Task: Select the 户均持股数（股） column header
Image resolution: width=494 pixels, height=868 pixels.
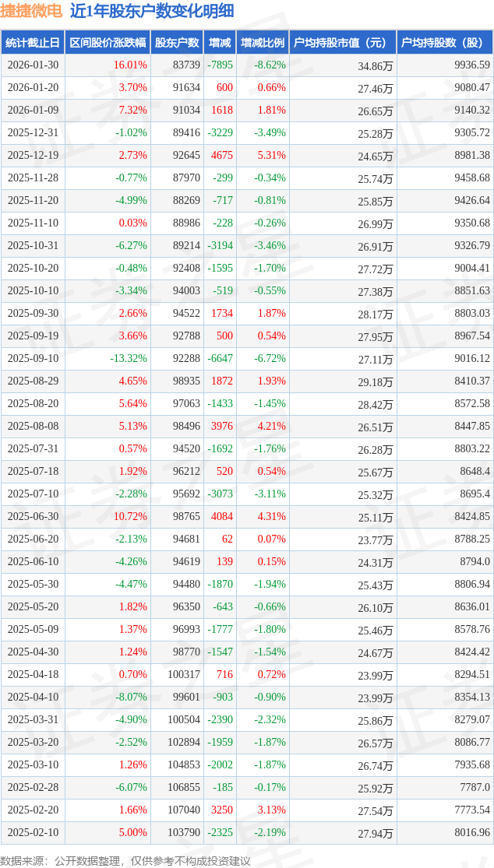Action: 444,43
